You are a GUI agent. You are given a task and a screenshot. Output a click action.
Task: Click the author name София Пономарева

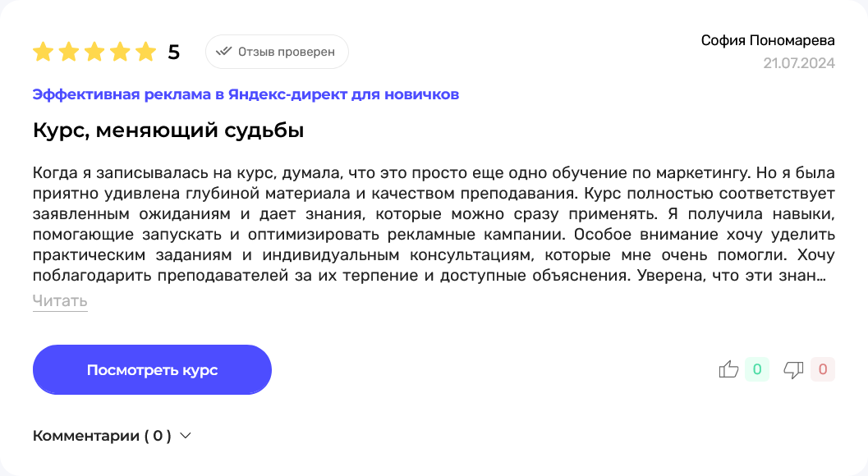coord(768,41)
